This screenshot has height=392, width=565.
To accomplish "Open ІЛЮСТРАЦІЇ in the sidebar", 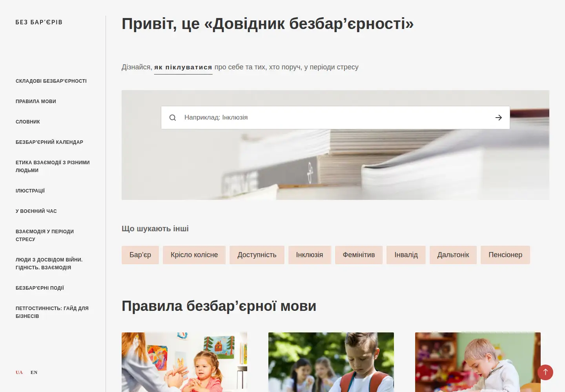I will tap(30, 191).
